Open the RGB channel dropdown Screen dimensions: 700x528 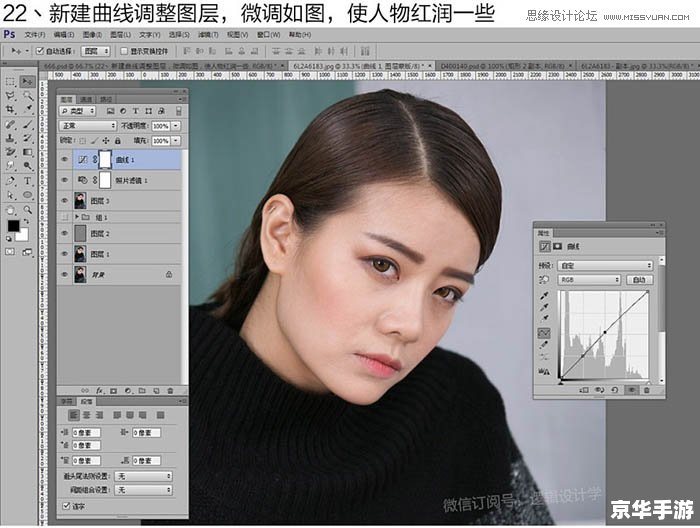point(589,280)
